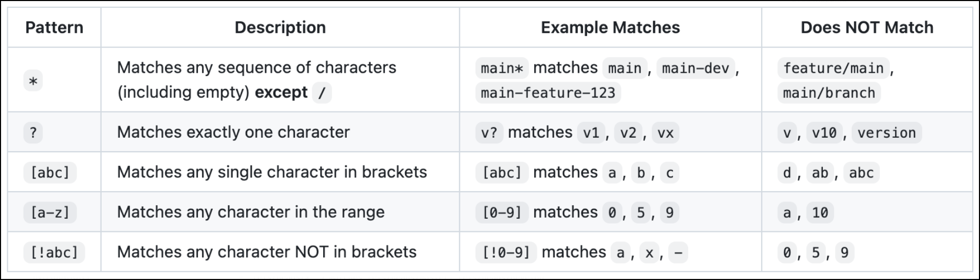
Task: Click the [!0-9] example code
Action: click(506, 252)
